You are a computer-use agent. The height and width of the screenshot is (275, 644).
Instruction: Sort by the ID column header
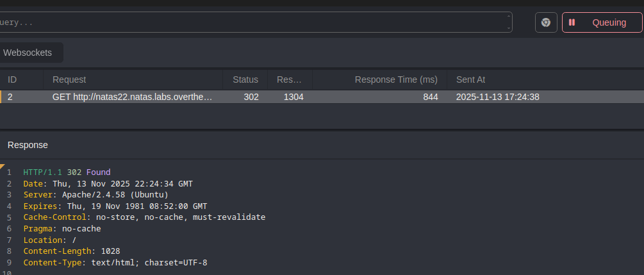pyautogui.click(x=12, y=79)
